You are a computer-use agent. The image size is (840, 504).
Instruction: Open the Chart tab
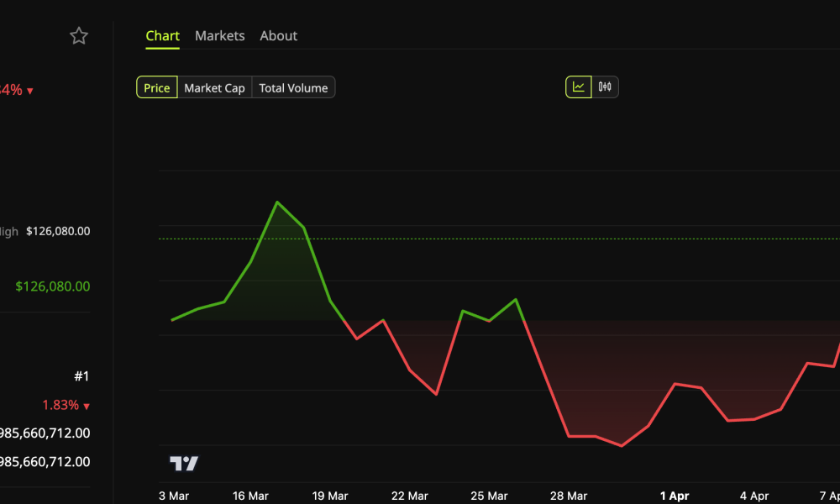(162, 35)
